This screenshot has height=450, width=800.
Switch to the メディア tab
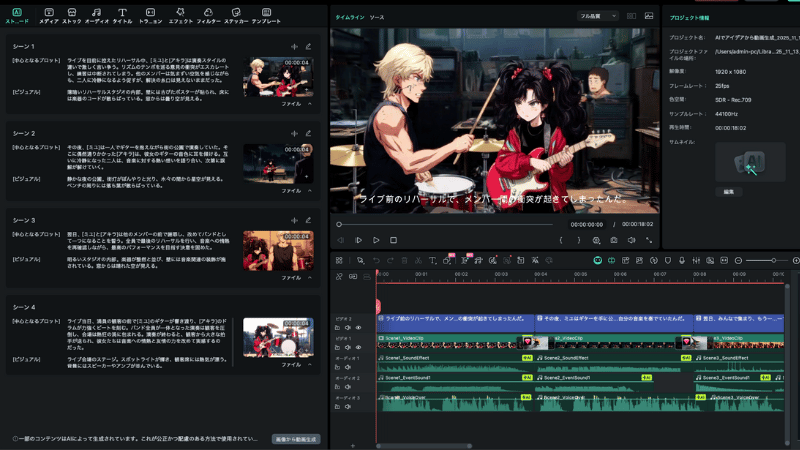(48, 15)
